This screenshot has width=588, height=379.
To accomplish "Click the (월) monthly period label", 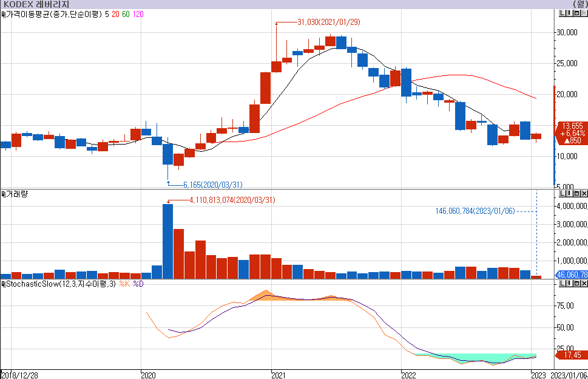I will point(580,4).
